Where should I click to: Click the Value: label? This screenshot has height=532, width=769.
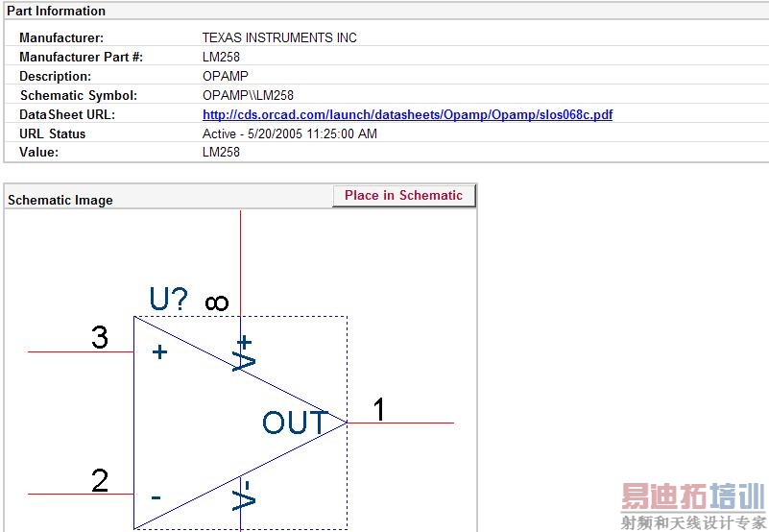click(38, 152)
